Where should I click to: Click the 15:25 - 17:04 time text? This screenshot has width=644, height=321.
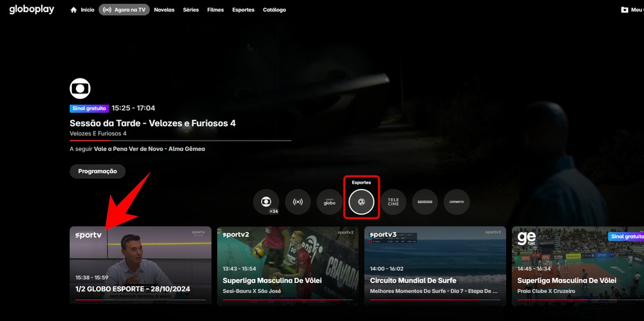pos(134,109)
